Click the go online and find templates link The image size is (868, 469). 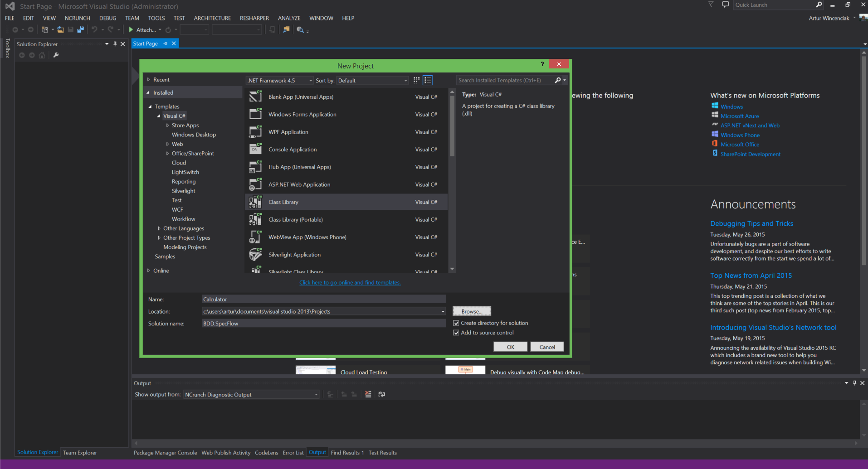point(350,283)
